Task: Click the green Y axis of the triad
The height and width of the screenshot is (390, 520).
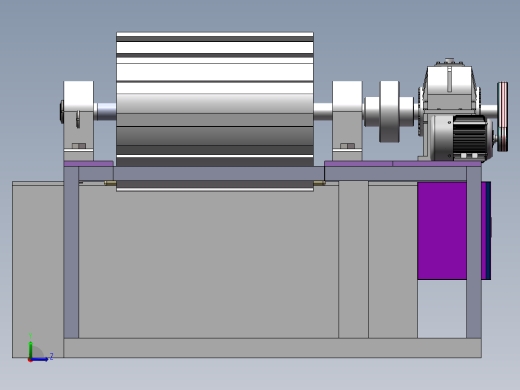Action: click(30, 349)
